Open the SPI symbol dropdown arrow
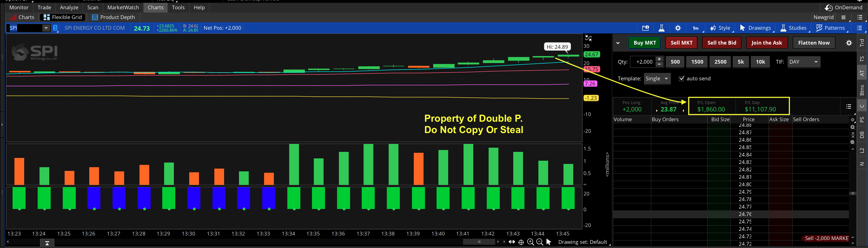The height and width of the screenshot is (248, 868). (x=46, y=28)
